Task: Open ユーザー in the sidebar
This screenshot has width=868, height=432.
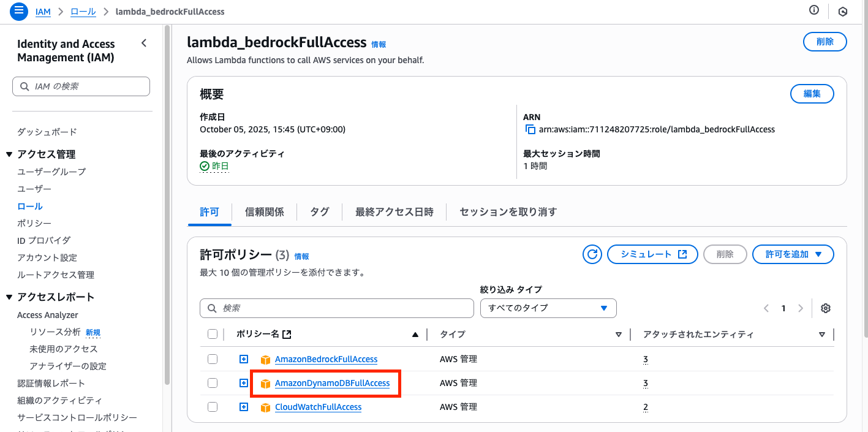Action: [x=34, y=189]
